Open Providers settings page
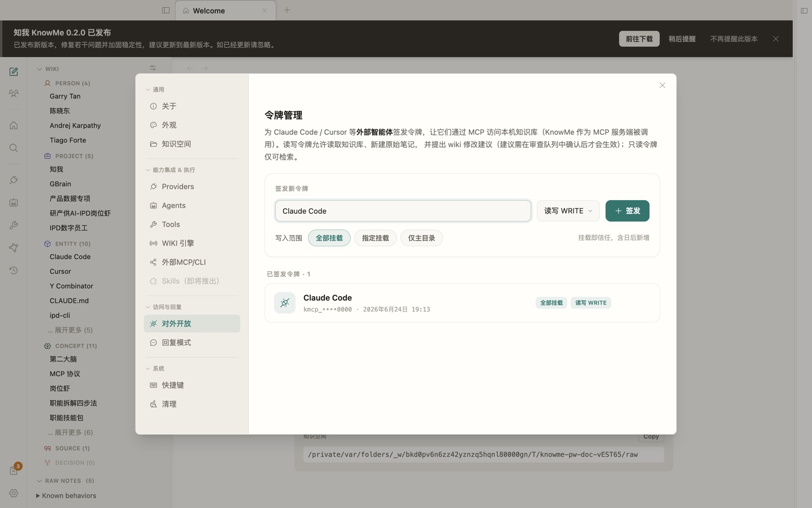 [x=192, y=186]
